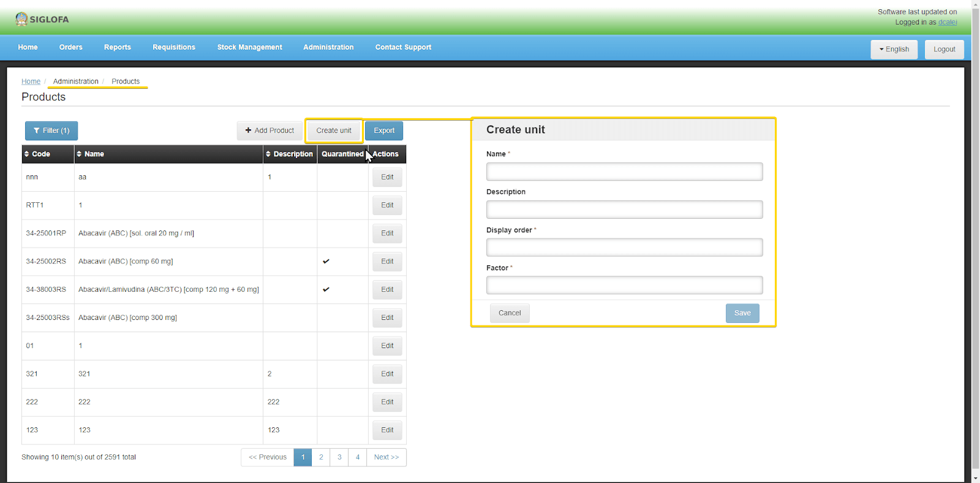Focus the Description field in Create unit

click(x=624, y=210)
